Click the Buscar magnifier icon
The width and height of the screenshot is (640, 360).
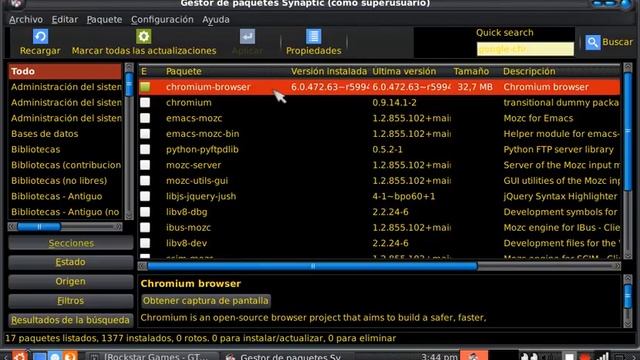tap(593, 42)
